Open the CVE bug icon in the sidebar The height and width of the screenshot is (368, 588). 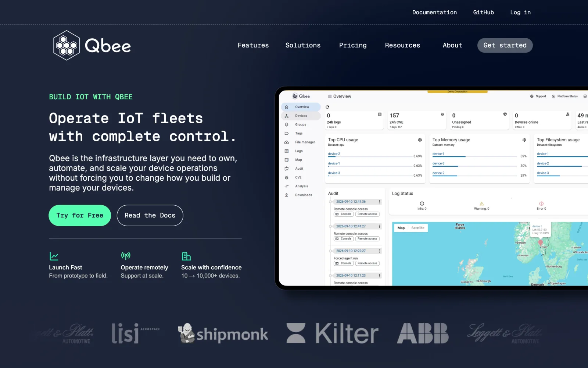pyautogui.click(x=287, y=178)
